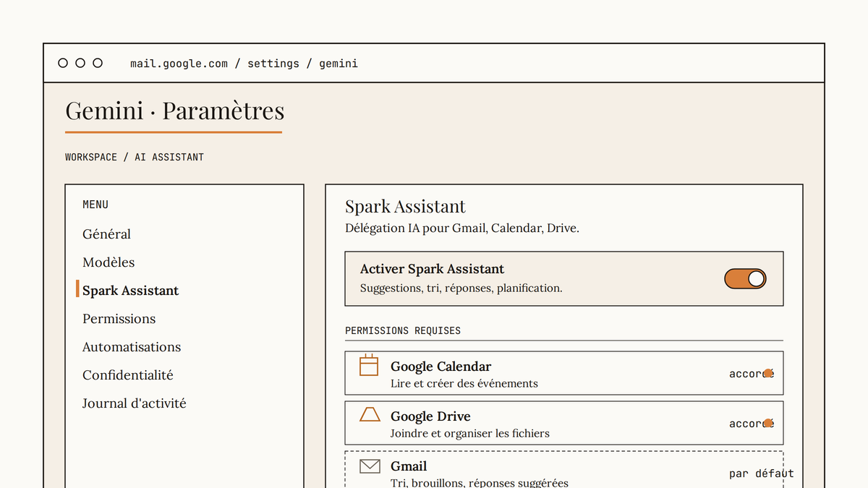
Task: Open the Général menu item
Action: point(106,234)
